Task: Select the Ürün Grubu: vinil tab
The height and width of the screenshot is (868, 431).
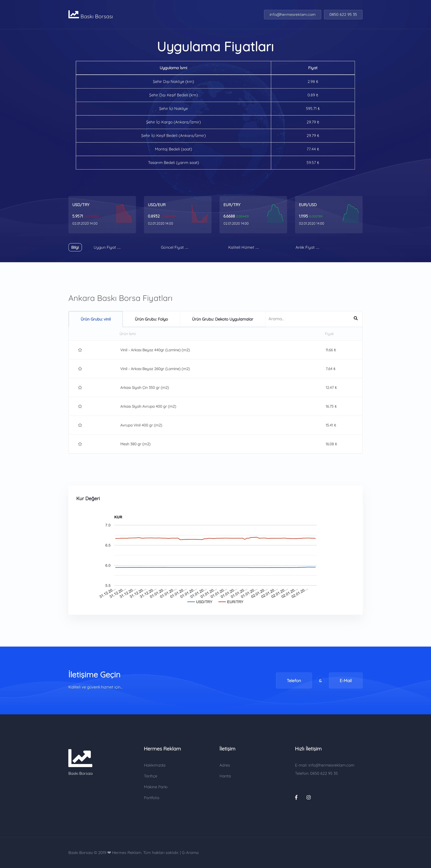Action: [96, 319]
